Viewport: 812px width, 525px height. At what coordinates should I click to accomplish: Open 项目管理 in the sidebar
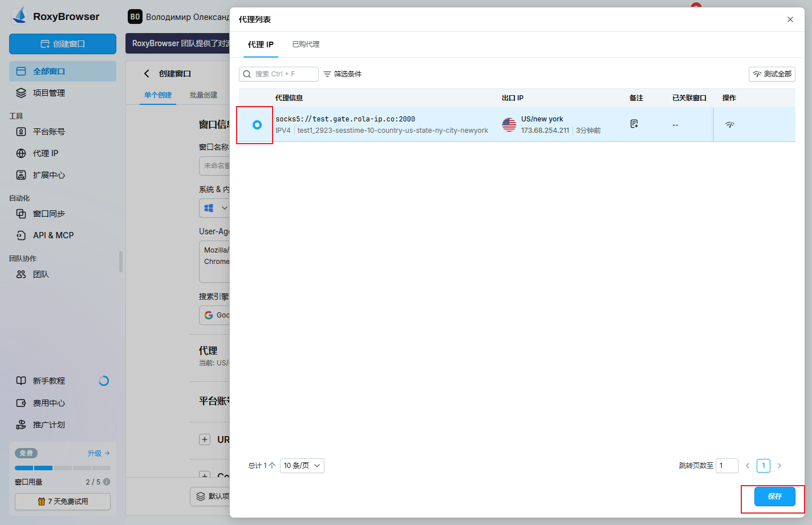[62, 93]
